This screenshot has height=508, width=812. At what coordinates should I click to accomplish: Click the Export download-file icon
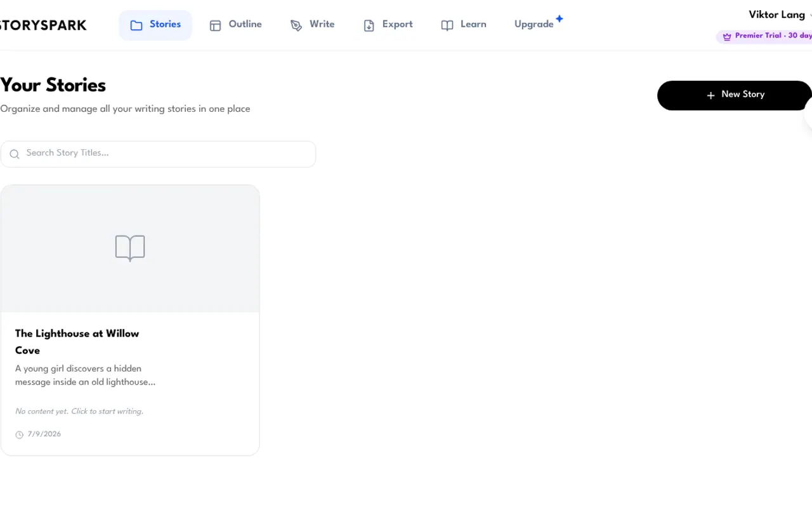pyautogui.click(x=369, y=25)
